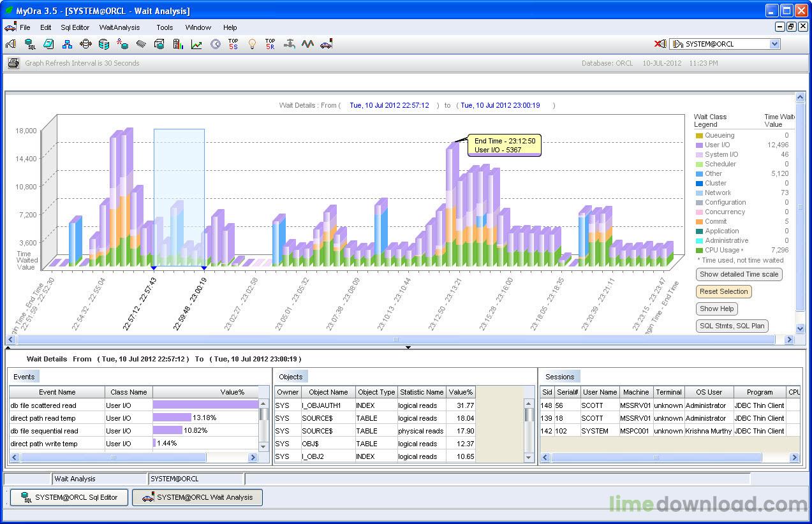
Task: Click the SQL Stmts, SQL Plan button
Action: tap(732, 326)
